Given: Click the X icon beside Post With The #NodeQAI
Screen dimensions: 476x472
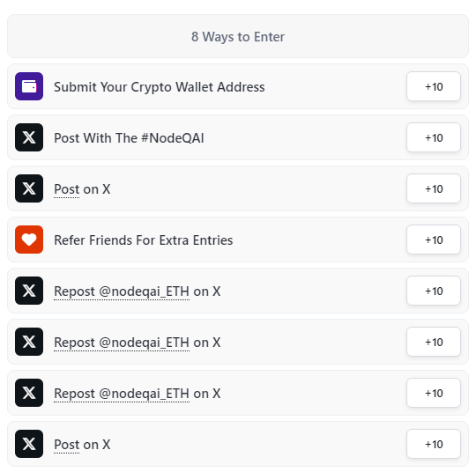Looking at the screenshot, I should click(x=29, y=137).
